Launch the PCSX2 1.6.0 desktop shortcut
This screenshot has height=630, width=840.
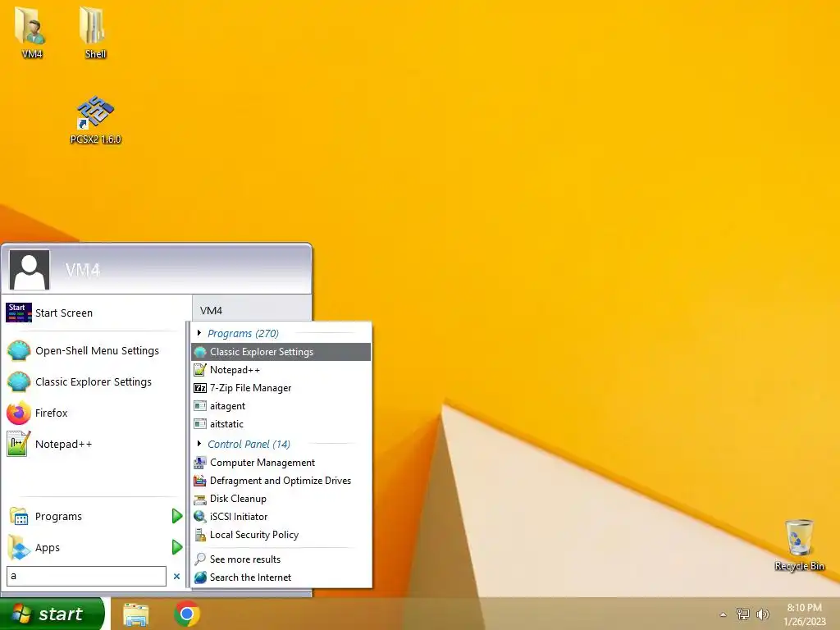click(95, 119)
